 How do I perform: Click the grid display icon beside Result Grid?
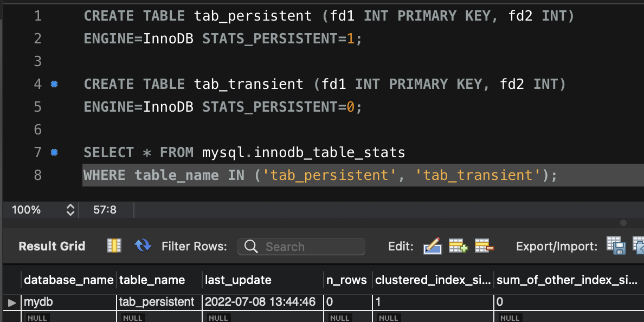[x=113, y=245]
